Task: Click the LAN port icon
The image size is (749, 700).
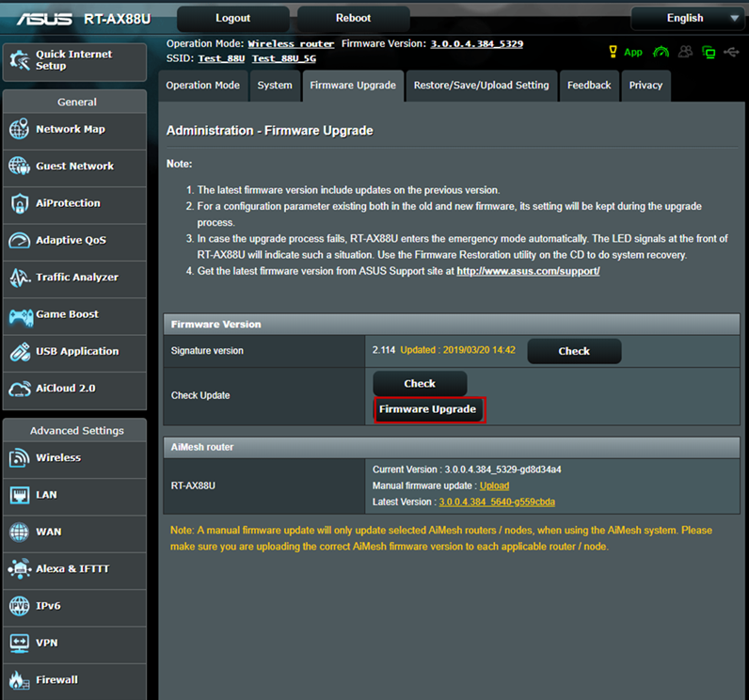Action: click(20, 495)
